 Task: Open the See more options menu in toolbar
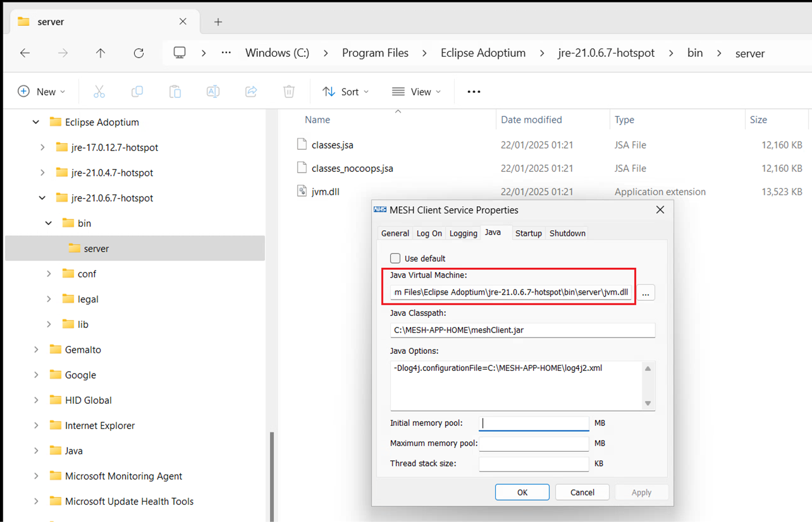[474, 92]
